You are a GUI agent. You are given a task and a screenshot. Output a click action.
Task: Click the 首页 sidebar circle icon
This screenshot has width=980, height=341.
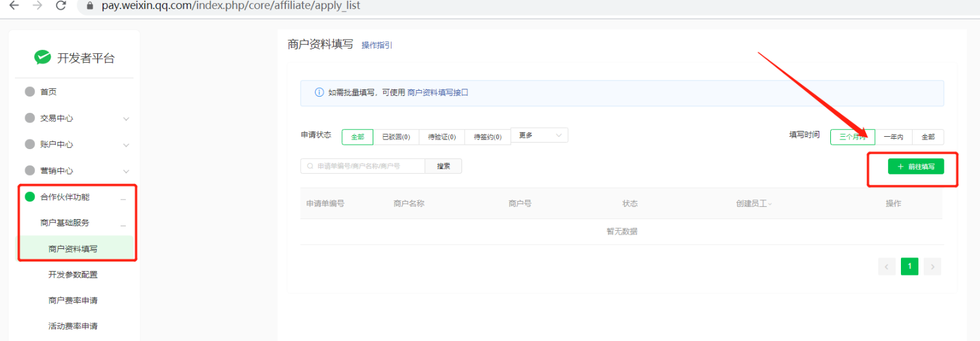pos(30,92)
